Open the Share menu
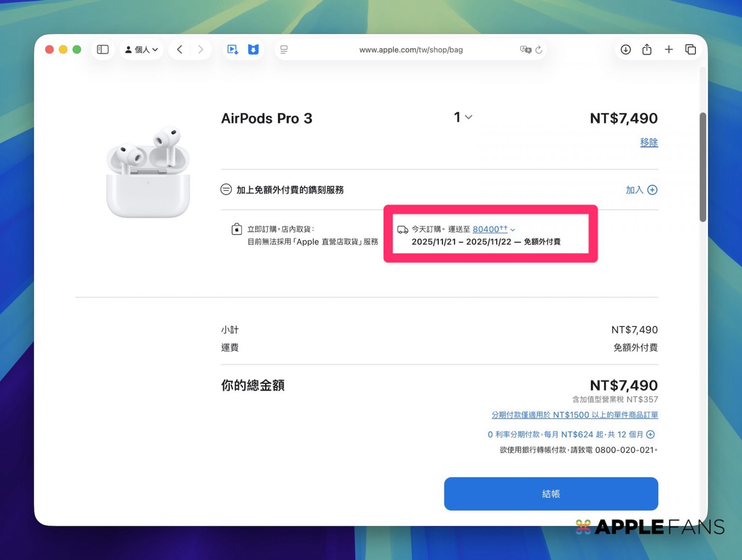This screenshot has width=742, height=560. [647, 49]
